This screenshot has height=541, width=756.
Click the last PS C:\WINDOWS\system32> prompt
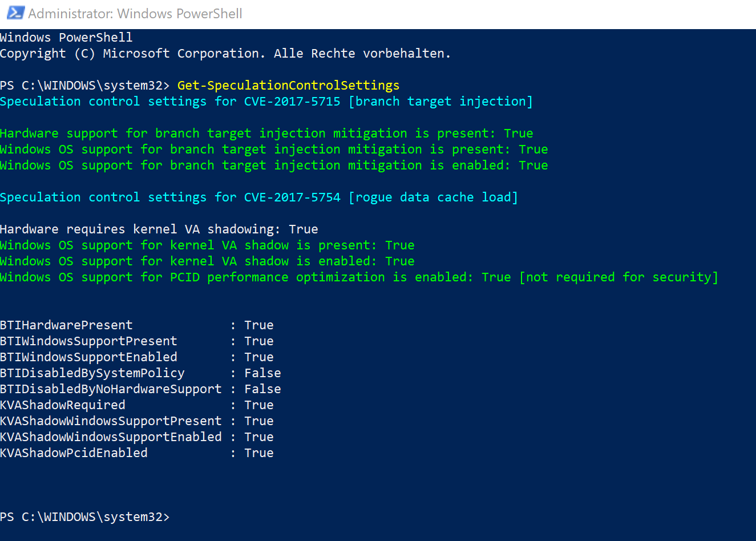pyautogui.click(x=84, y=517)
